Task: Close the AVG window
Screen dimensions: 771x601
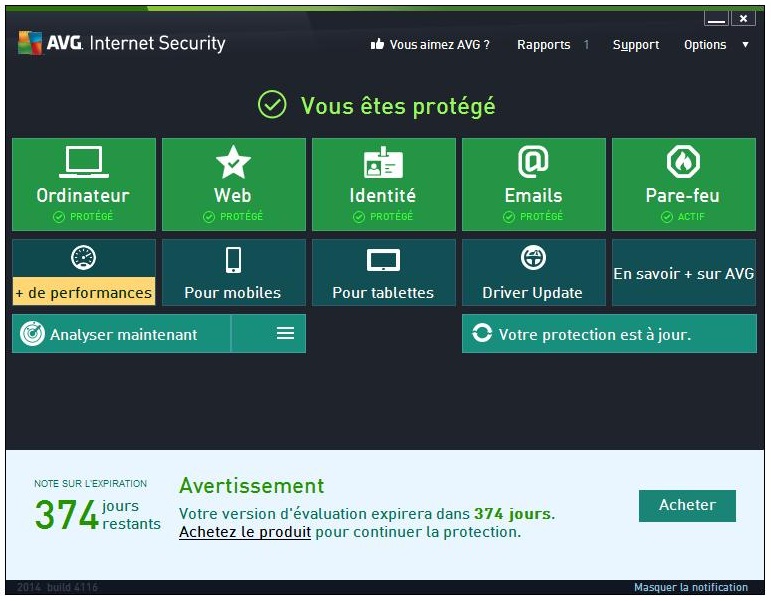Action: click(743, 19)
